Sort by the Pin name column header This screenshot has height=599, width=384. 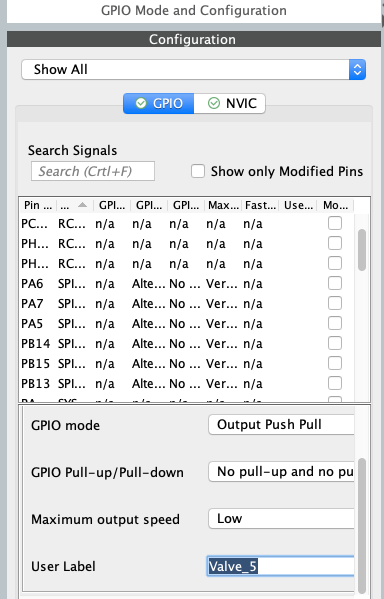pyautogui.click(x=37, y=206)
